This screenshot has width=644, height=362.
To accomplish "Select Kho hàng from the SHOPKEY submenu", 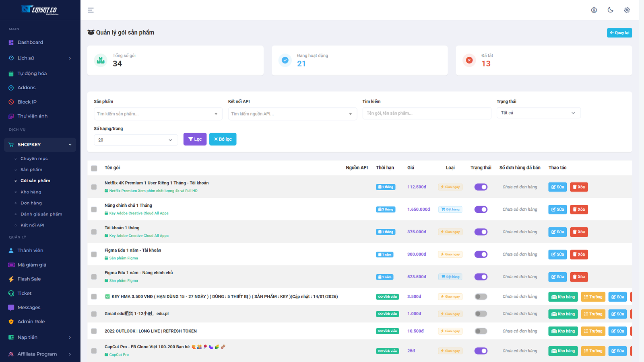I will [x=31, y=192].
